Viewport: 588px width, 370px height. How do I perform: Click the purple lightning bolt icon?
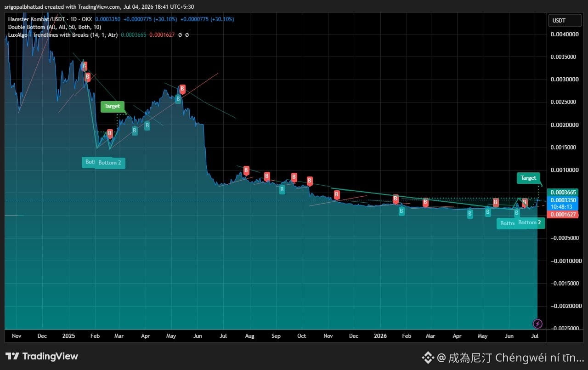click(x=538, y=324)
